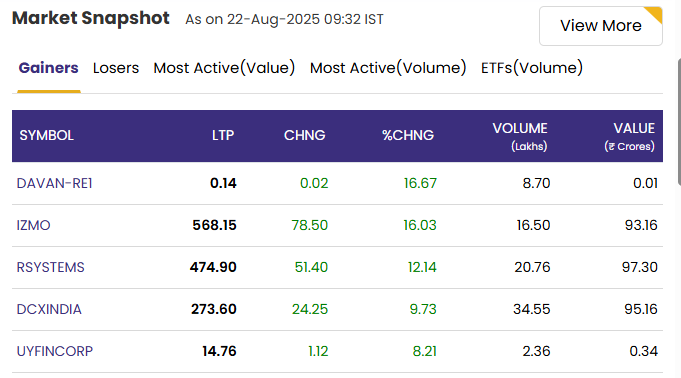Viewport: 681px width, 378px height.
Task: Click the IZMO LTP value 568.15
Action: pyautogui.click(x=215, y=225)
